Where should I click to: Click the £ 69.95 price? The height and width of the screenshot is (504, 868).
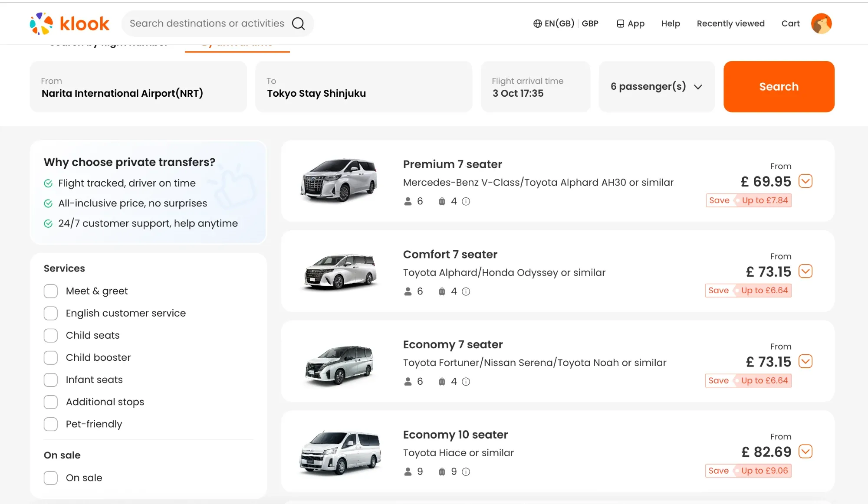(x=766, y=182)
